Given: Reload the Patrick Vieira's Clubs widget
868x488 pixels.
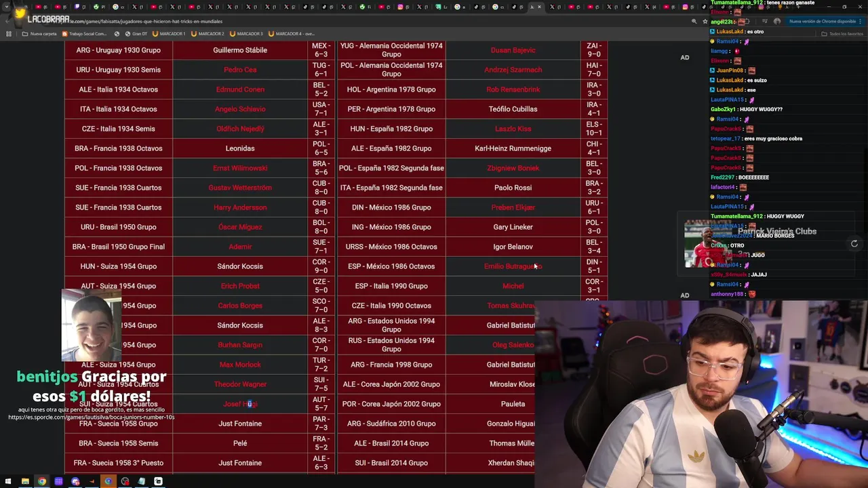Looking at the screenshot, I should 854,244.
